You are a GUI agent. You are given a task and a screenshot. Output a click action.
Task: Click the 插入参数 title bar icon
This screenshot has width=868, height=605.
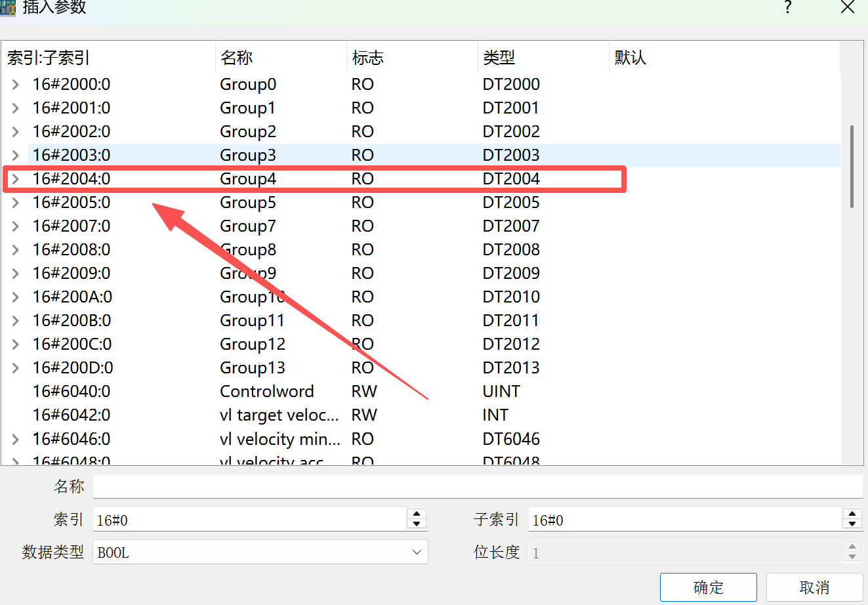point(8,8)
